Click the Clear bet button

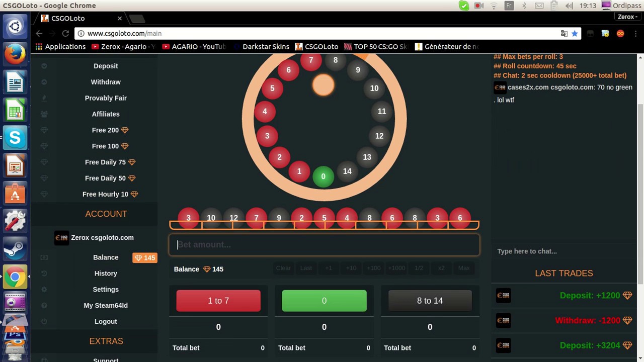pyautogui.click(x=283, y=268)
